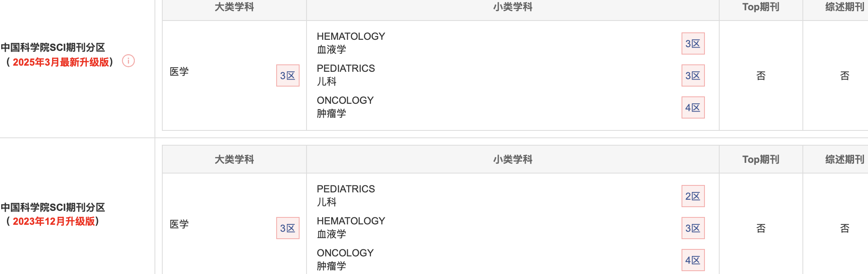Image resolution: width=868 pixels, height=274 pixels.
Task: Click the 大类学科 header in the lower table
Action: pos(234,160)
